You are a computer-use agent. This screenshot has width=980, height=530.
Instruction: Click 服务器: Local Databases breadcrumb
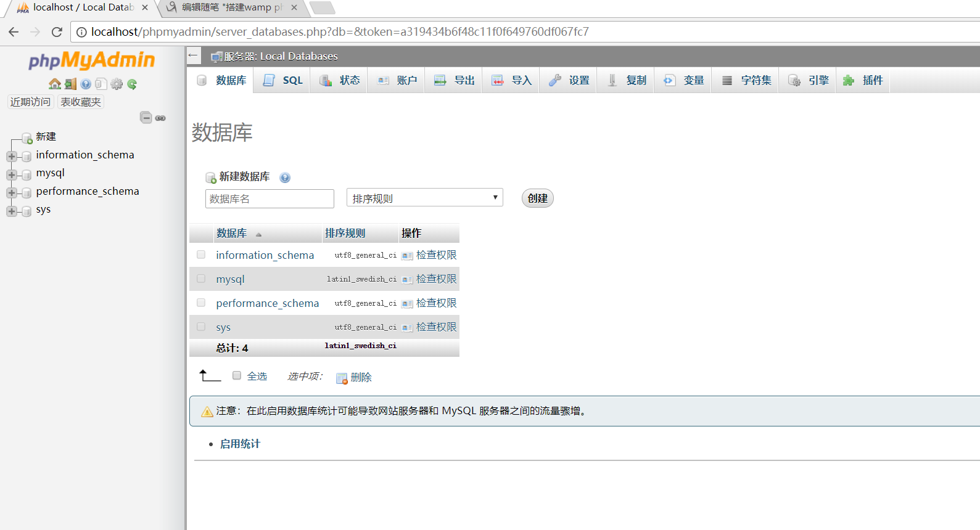(281, 56)
